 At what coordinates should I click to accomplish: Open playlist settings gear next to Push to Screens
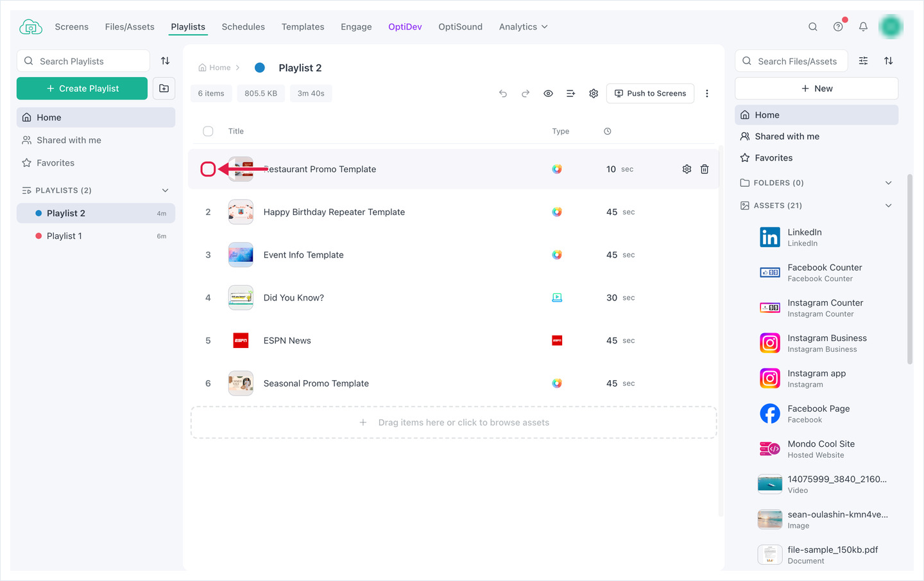[594, 94]
